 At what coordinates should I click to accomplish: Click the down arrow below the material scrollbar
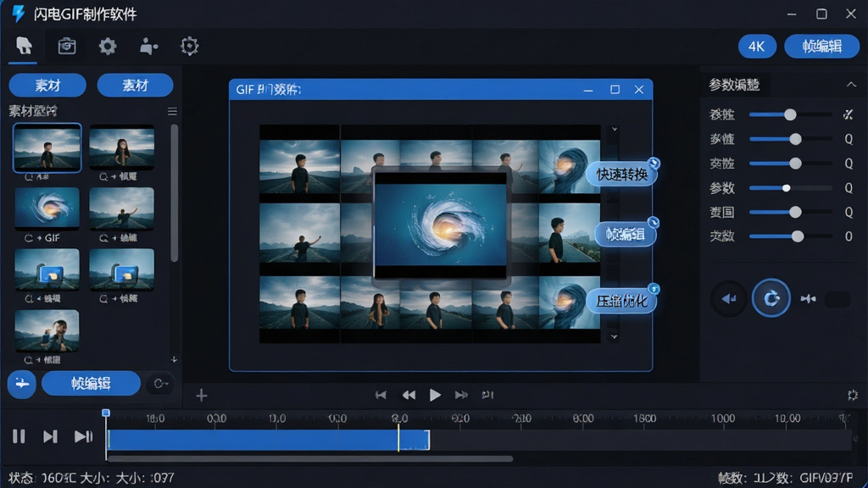click(x=174, y=359)
